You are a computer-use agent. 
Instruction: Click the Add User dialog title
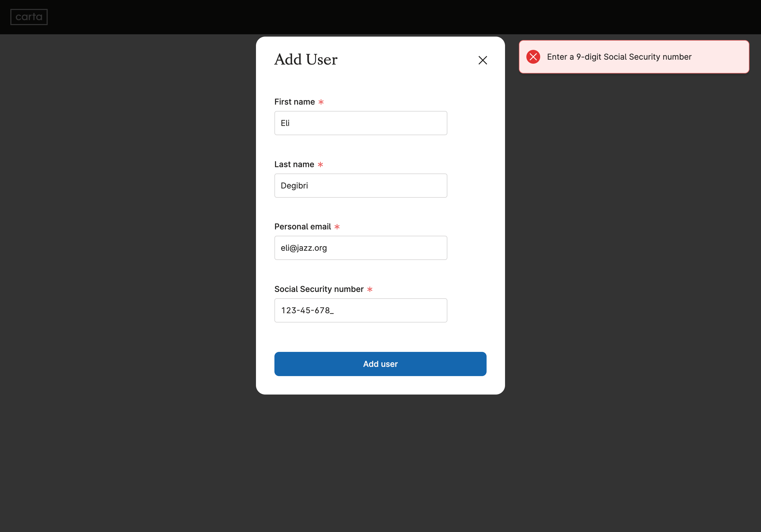pos(306,60)
